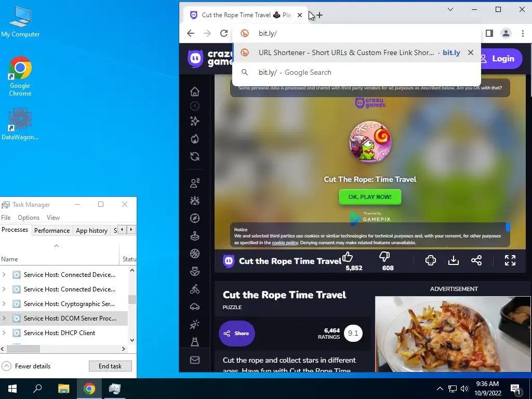Open the cookie policy link
The width and height of the screenshot is (532, 399).
pyautogui.click(x=285, y=243)
